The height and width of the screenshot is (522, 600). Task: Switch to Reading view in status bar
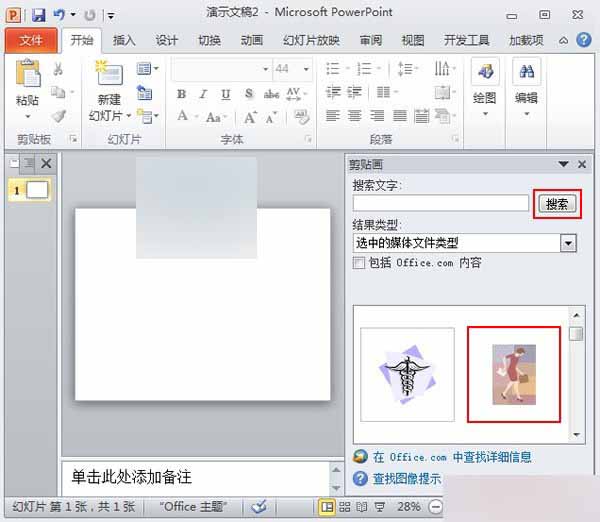point(362,507)
